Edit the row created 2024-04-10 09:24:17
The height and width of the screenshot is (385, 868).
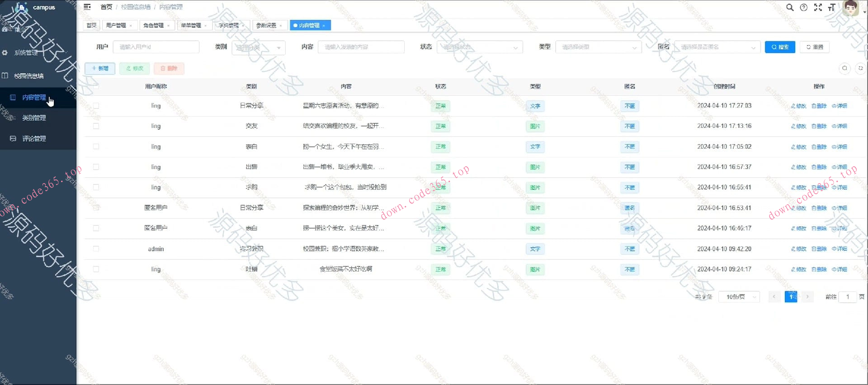point(799,269)
